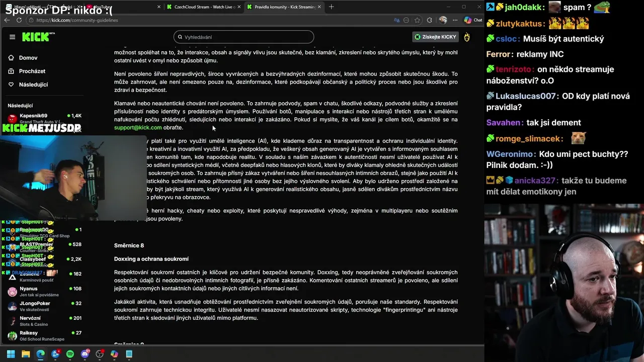Open Kapesnik69 followed channel
This screenshot has width=644, height=362.
(x=45, y=118)
